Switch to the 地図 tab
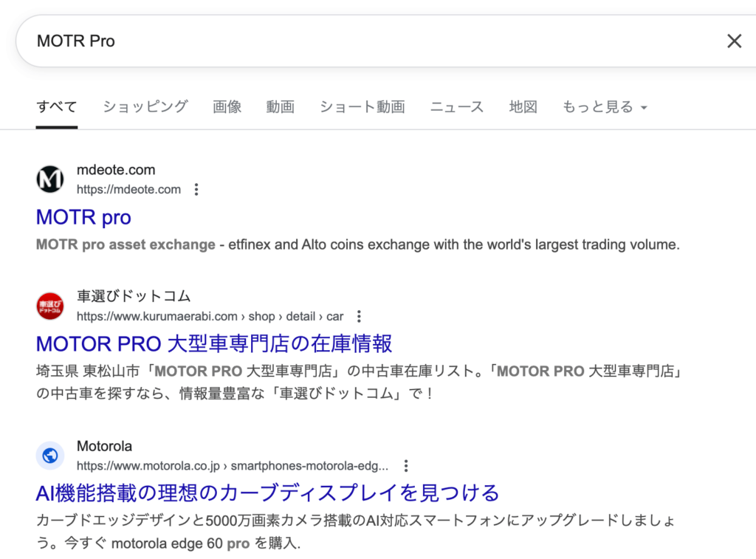 [523, 106]
